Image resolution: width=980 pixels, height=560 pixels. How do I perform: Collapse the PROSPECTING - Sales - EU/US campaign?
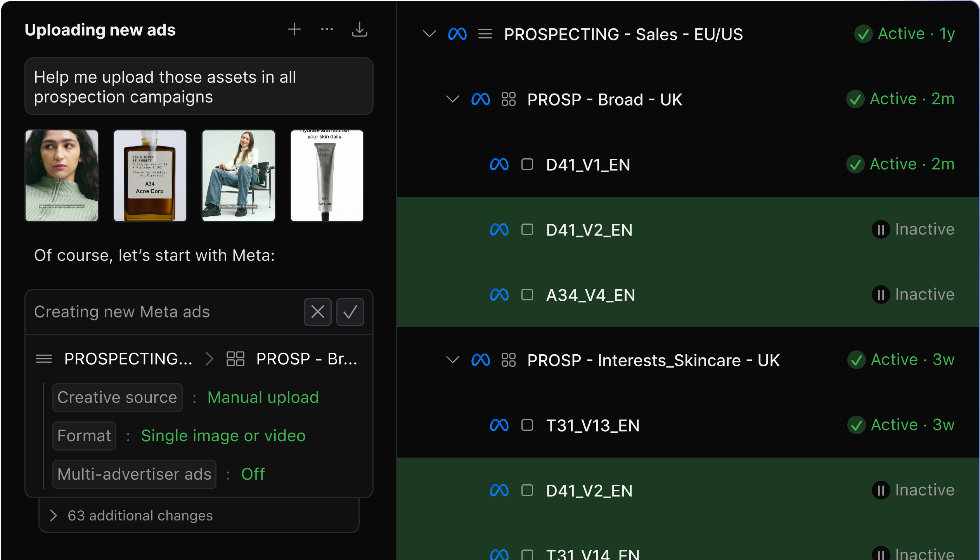pyautogui.click(x=429, y=34)
